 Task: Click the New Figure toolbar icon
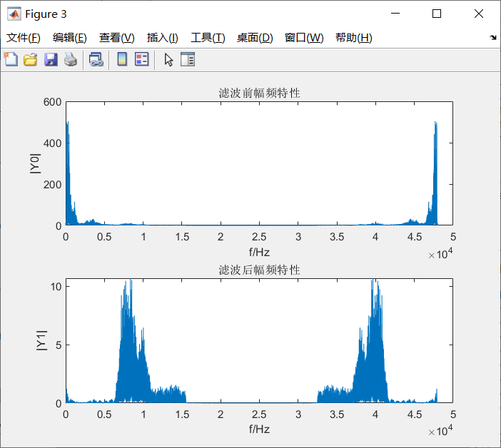[11, 59]
